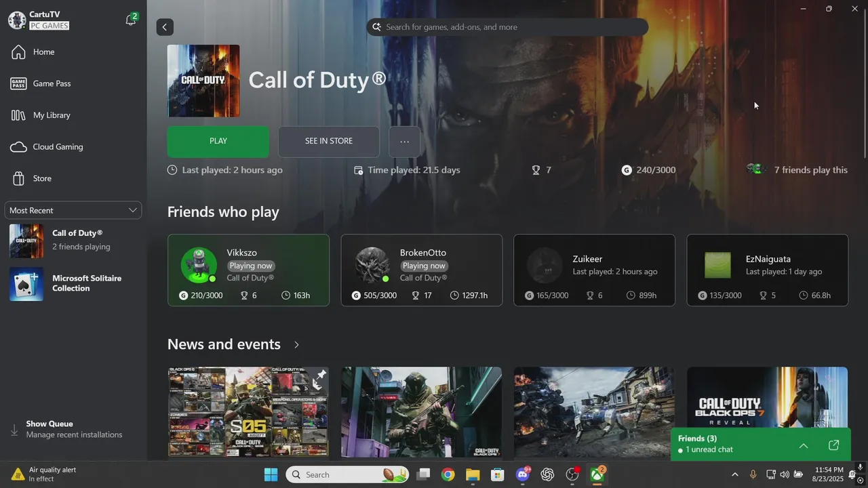Click the friends avatars beside 7 friends play this

tap(756, 169)
